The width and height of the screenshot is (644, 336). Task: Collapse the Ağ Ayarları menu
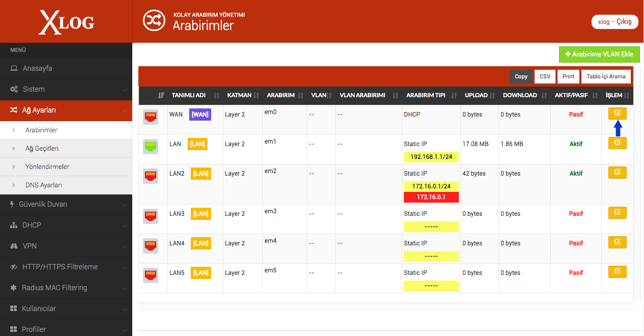click(x=66, y=110)
